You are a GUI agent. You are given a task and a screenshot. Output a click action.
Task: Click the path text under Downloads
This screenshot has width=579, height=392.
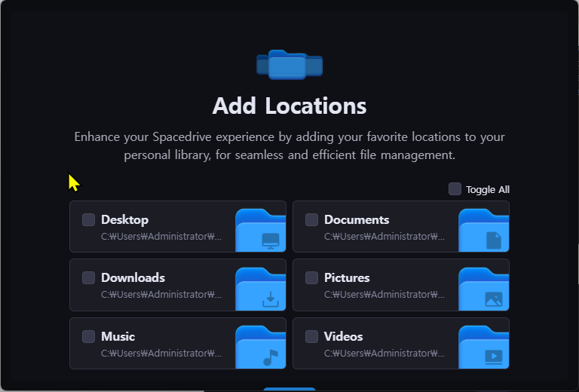coord(161,295)
